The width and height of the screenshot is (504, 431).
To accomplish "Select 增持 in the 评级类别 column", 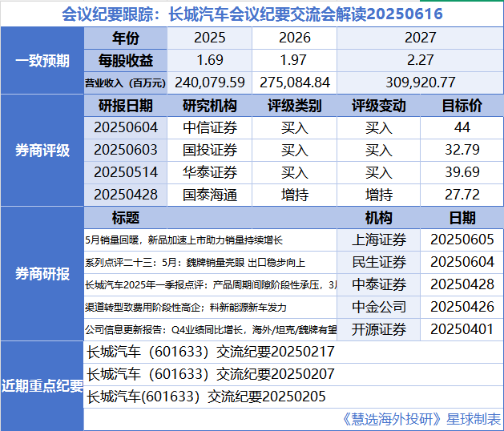I will pyautogui.click(x=294, y=195).
